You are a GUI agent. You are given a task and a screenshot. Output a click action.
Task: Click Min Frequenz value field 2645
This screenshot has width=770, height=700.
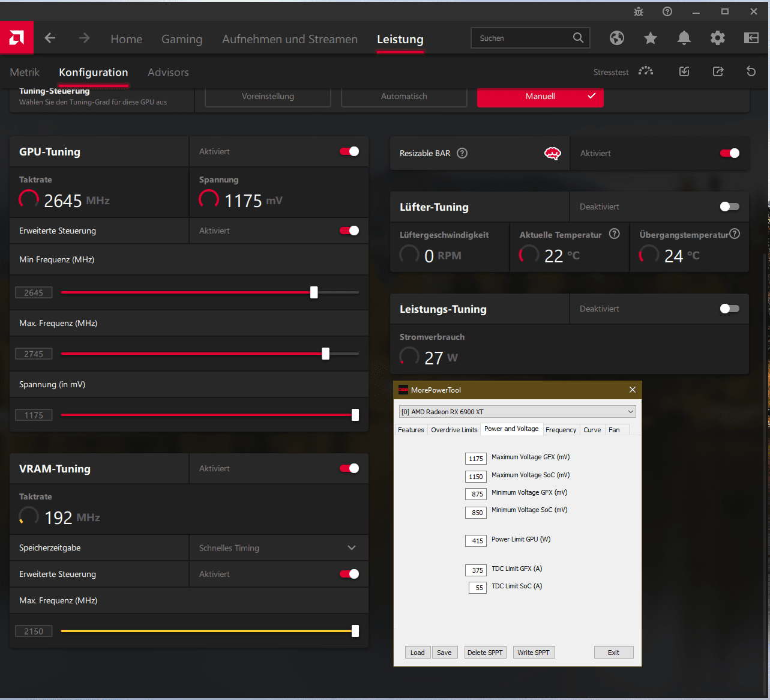(34, 292)
